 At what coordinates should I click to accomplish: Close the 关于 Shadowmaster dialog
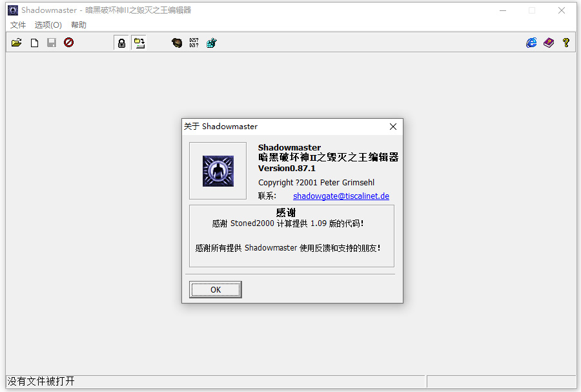[x=393, y=127]
